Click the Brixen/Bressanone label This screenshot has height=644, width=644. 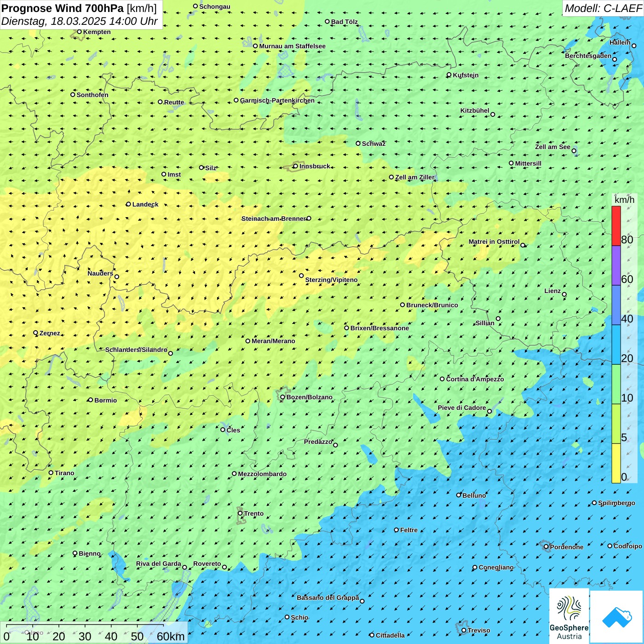pyautogui.click(x=379, y=328)
